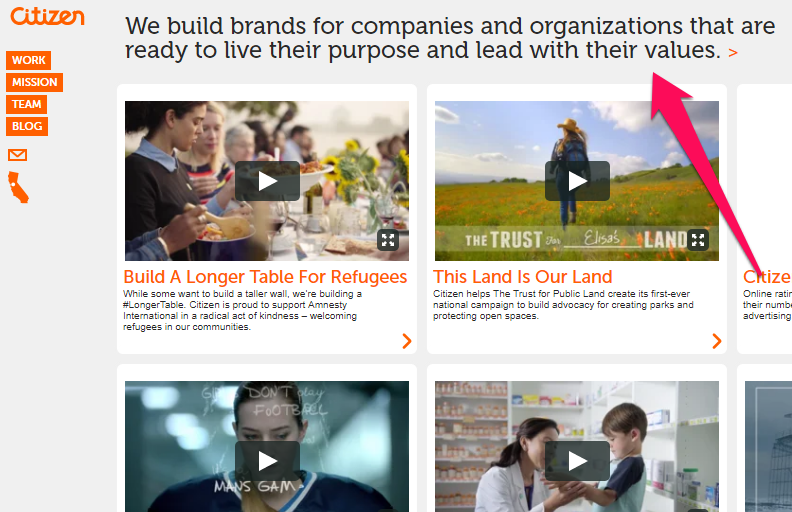
Task: Click the Citizen logo
Action: coord(47,16)
